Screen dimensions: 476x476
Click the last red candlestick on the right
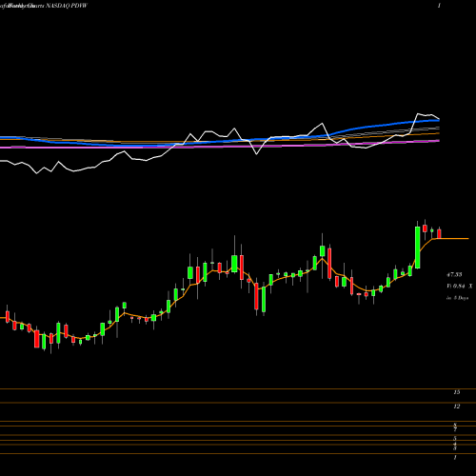click(439, 233)
